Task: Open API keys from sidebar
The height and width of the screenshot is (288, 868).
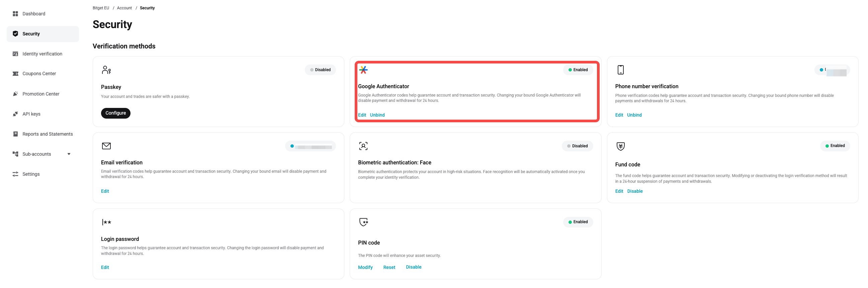Action: [x=31, y=114]
